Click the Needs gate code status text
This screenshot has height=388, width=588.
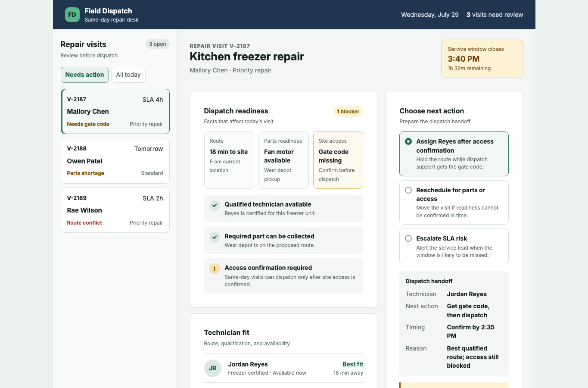tap(88, 124)
